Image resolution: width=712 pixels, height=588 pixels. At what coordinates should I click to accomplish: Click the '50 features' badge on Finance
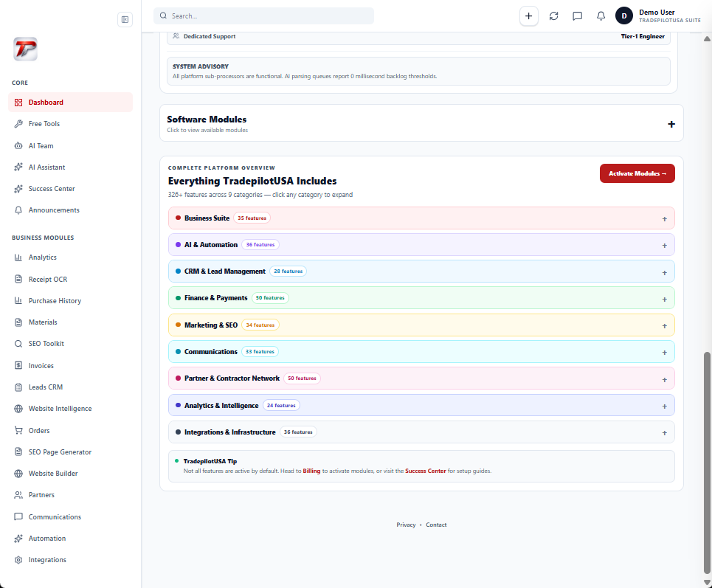(x=270, y=298)
